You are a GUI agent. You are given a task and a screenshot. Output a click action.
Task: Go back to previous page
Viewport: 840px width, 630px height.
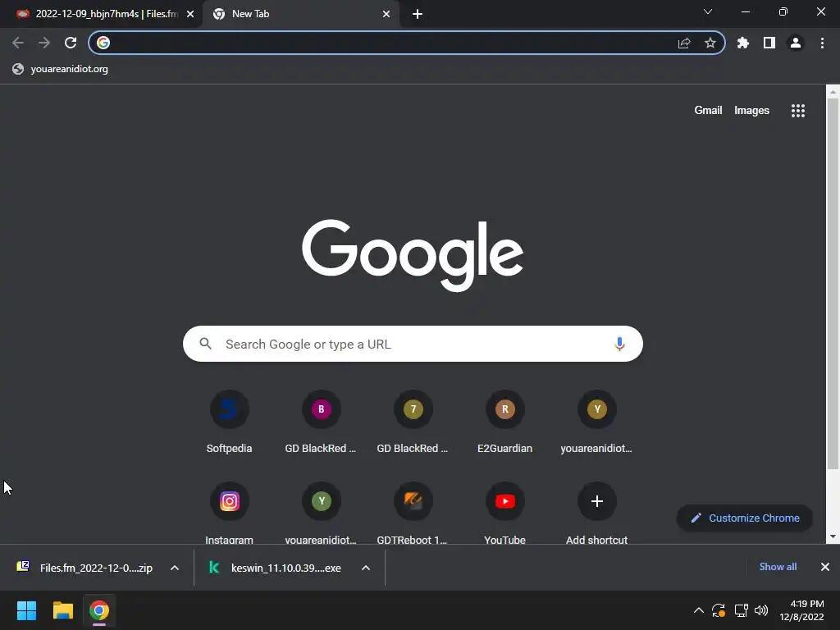coord(18,43)
